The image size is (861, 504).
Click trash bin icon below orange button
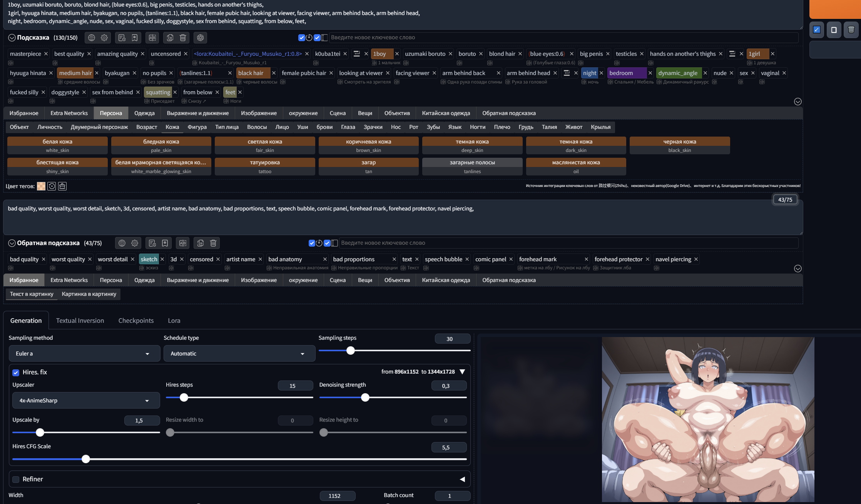point(851,30)
